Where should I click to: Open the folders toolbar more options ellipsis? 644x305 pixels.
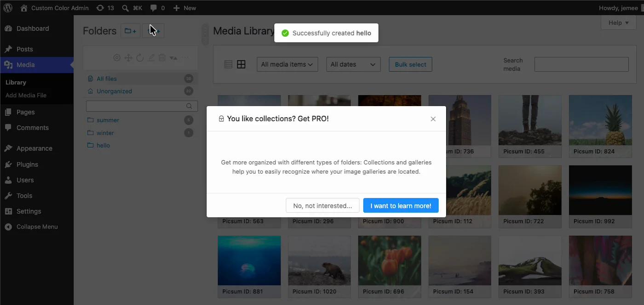pos(185,58)
